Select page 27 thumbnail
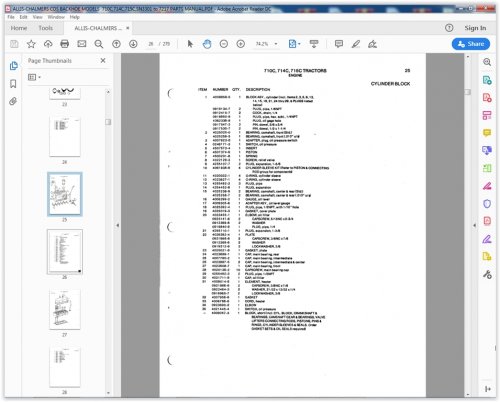The image size is (500, 402). [x=65, y=309]
